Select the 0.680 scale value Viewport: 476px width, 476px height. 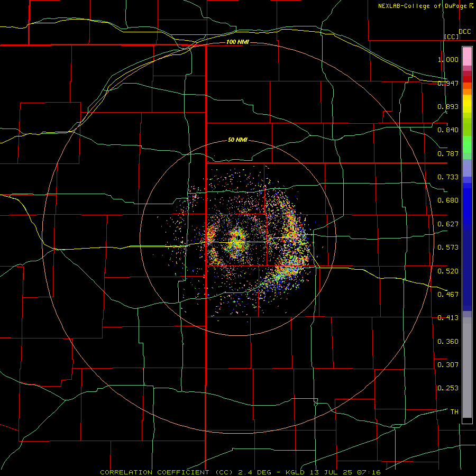tap(448, 200)
